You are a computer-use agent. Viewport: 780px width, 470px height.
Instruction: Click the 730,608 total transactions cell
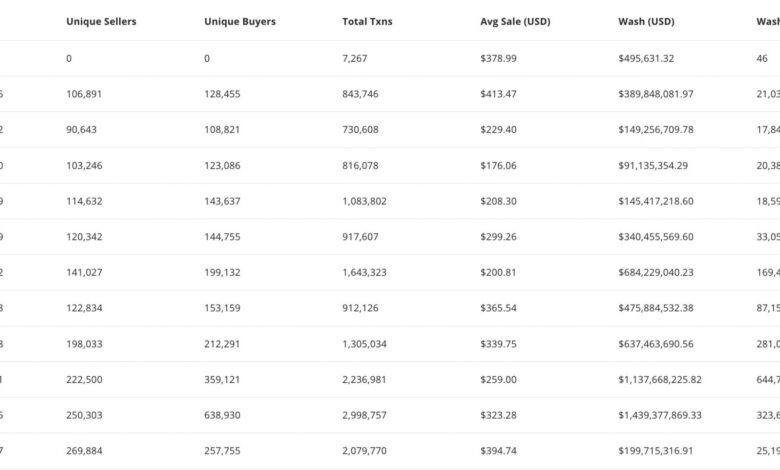[364, 129]
